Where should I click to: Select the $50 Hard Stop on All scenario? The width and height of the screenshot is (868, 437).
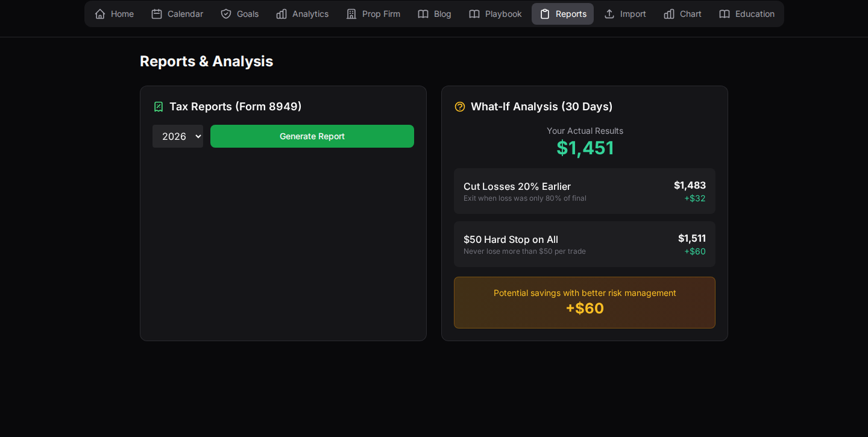click(584, 244)
